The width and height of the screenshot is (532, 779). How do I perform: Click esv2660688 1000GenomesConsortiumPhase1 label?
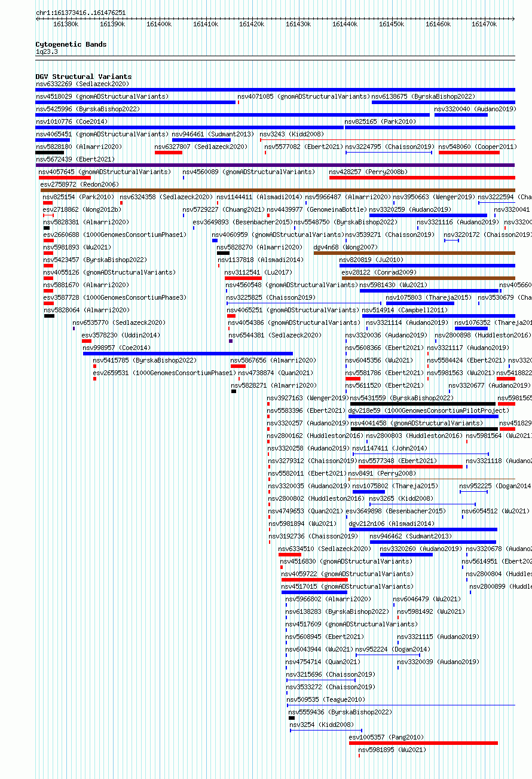(115, 235)
